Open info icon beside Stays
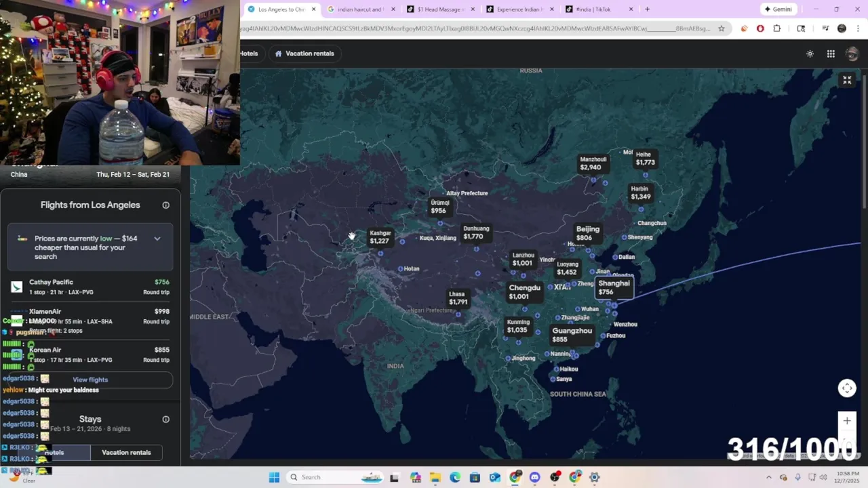The height and width of the screenshot is (488, 868). tap(165, 420)
